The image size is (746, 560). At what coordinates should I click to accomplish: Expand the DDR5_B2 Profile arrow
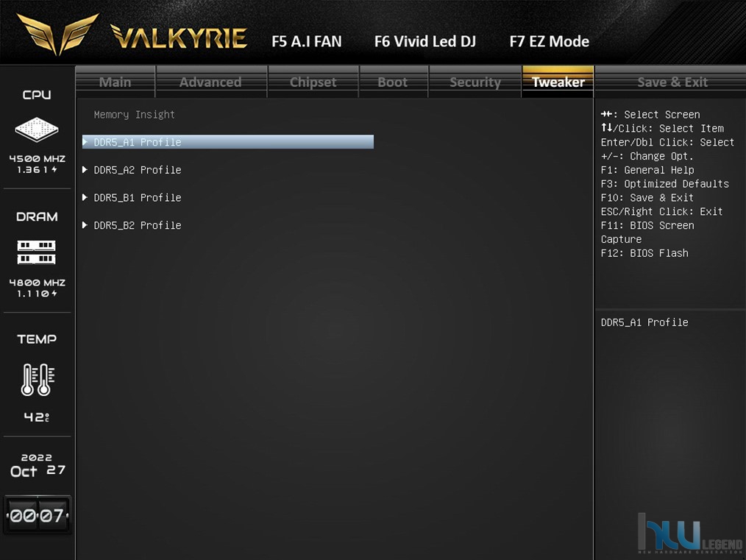click(85, 224)
